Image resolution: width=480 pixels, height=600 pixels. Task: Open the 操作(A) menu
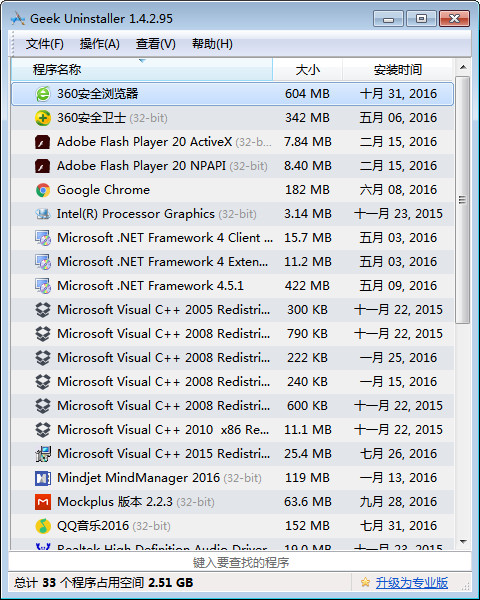pos(100,44)
